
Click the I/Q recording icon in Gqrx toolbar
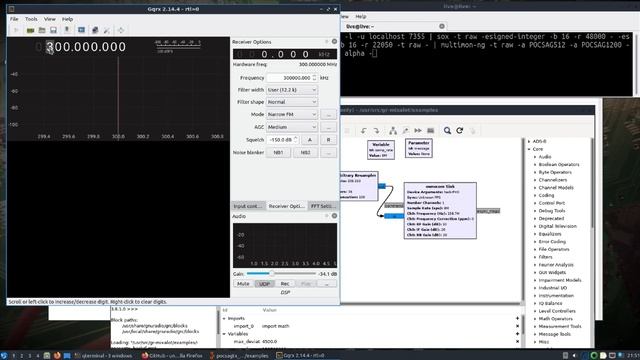click(x=67, y=30)
